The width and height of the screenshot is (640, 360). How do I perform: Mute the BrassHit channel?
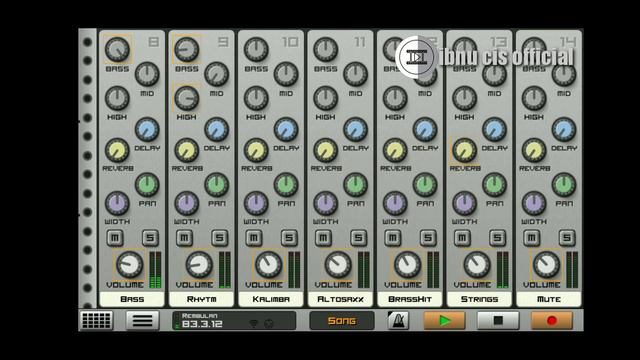393,238
